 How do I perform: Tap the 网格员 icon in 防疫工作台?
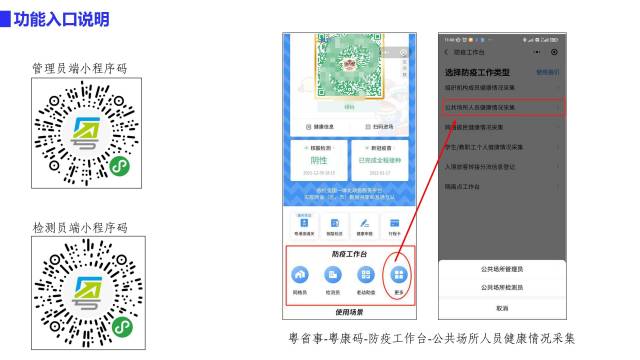click(x=300, y=275)
